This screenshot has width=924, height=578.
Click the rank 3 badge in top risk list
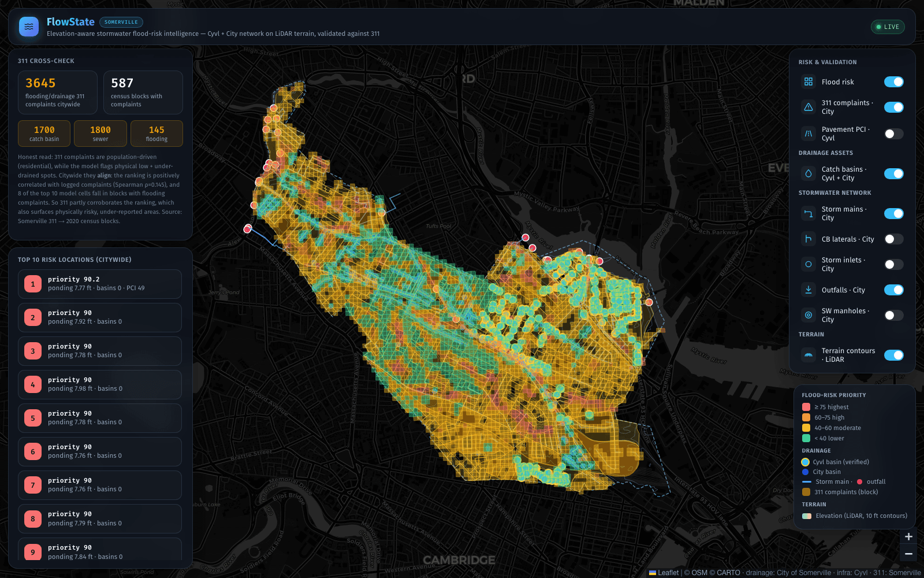(x=33, y=351)
